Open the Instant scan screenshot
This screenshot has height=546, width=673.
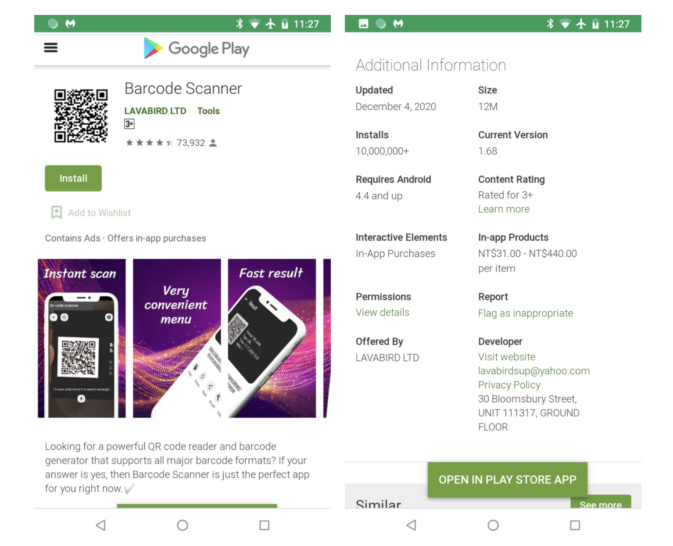click(x=82, y=338)
